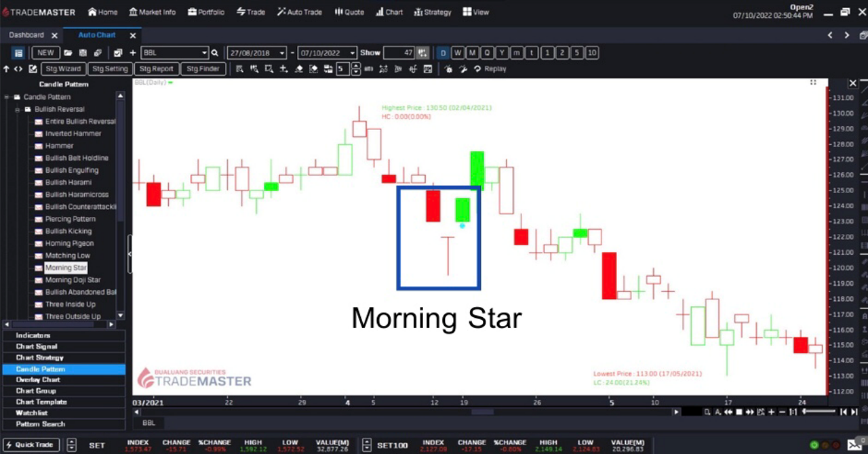The width and height of the screenshot is (868, 454).
Task: Click the open folder icon in toolbar
Action: pos(68,53)
